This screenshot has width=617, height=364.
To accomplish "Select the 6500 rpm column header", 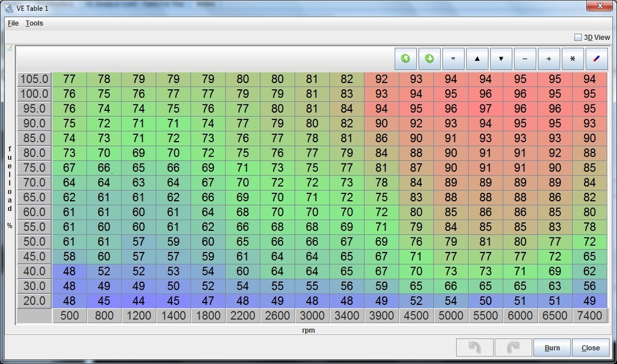I will point(555,316).
